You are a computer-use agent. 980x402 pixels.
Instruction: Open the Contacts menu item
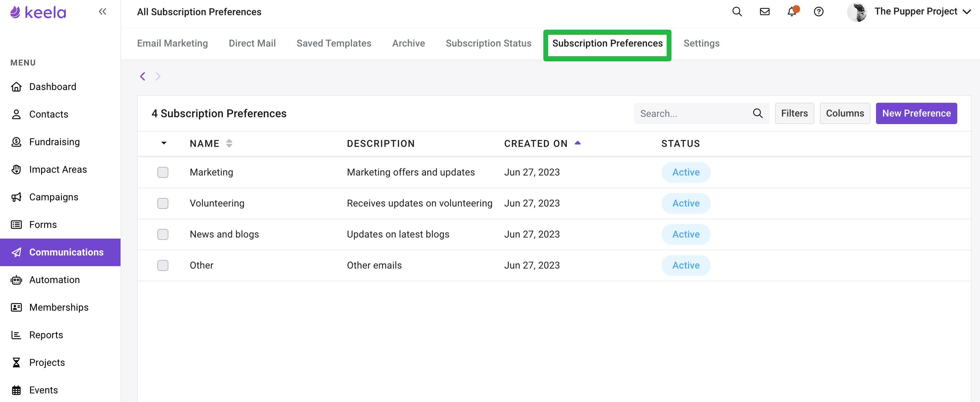[x=60, y=114]
